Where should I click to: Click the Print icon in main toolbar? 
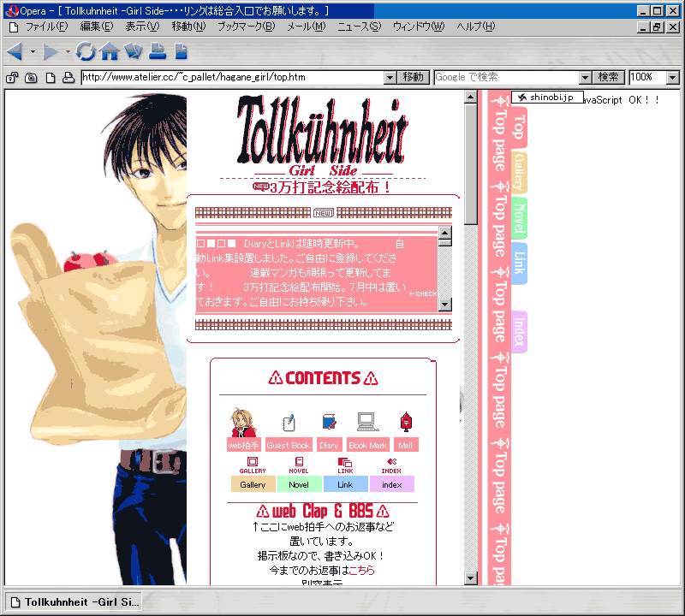point(158,51)
